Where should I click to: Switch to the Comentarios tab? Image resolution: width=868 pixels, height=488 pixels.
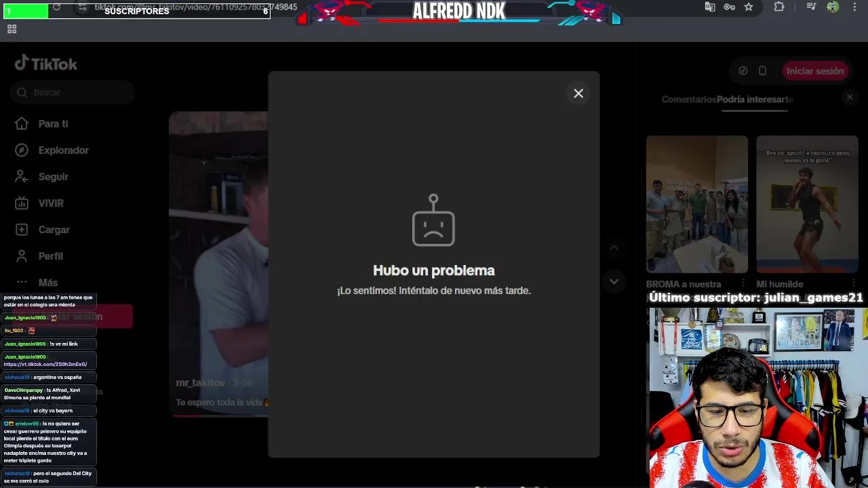pyautogui.click(x=688, y=99)
